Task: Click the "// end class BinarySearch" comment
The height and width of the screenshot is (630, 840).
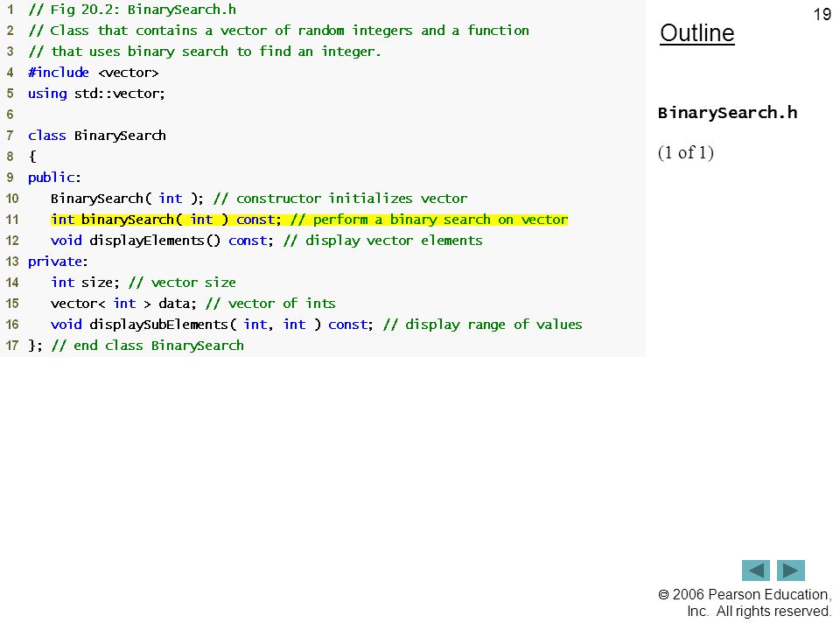Action: click(147, 346)
